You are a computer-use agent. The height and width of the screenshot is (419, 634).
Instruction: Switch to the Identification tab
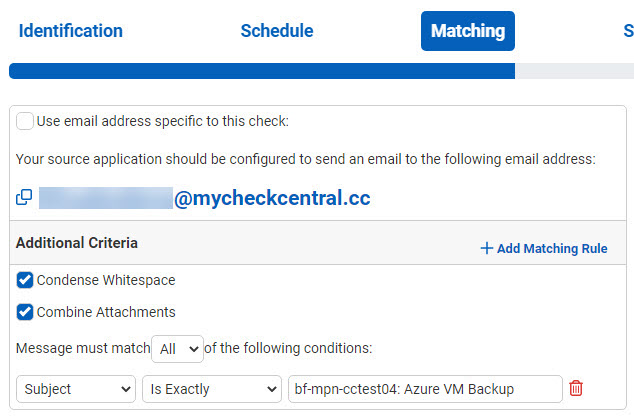click(x=71, y=31)
